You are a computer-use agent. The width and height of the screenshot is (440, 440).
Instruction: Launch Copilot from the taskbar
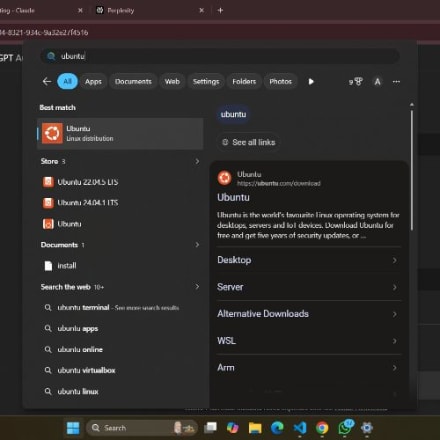[232, 428]
